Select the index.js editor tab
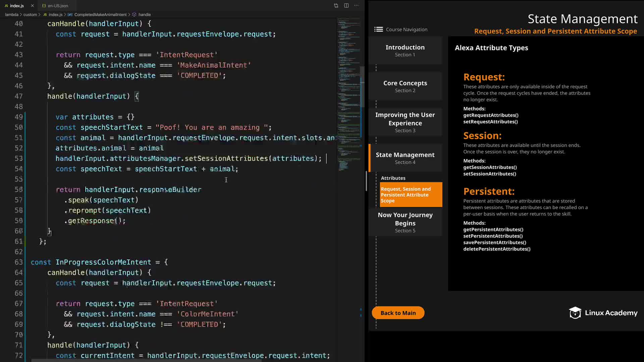The height and width of the screenshot is (362, 644). [x=17, y=6]
